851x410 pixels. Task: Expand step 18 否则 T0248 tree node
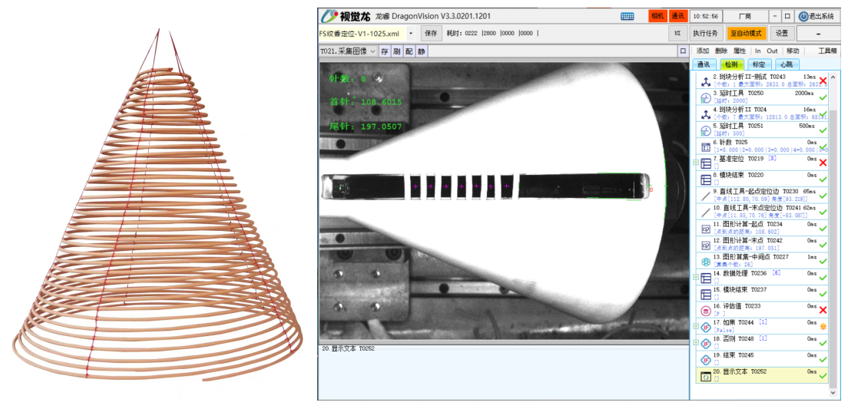(696, 343)
